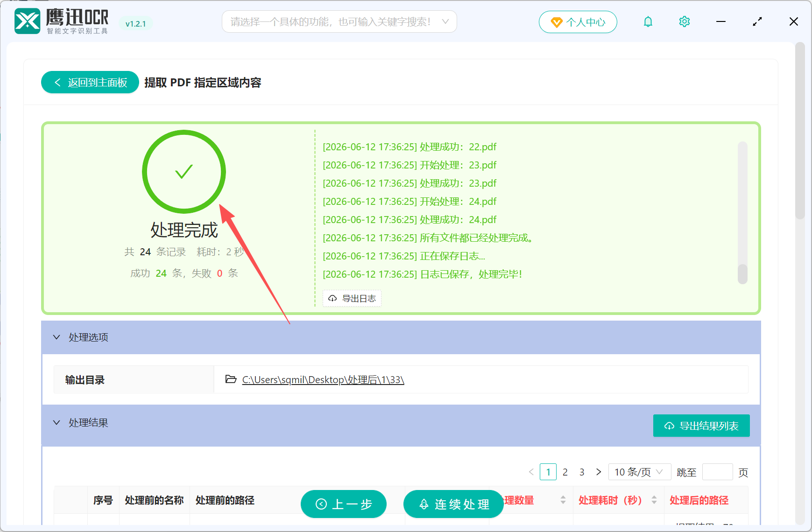Image resolution: width=812 pixels, height=532 pixels.
Task: Click 导出日志 button
Action: click(352, 298)
